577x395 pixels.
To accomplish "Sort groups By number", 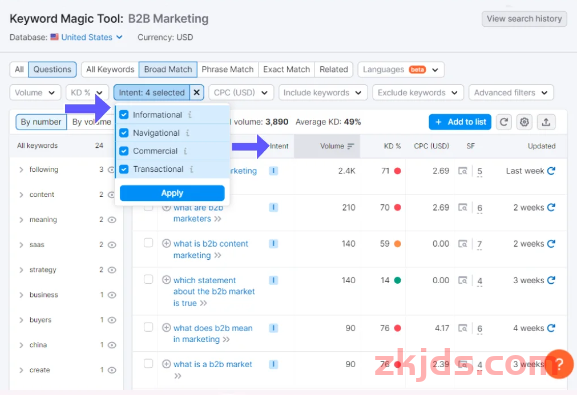I will click(41, 122).
